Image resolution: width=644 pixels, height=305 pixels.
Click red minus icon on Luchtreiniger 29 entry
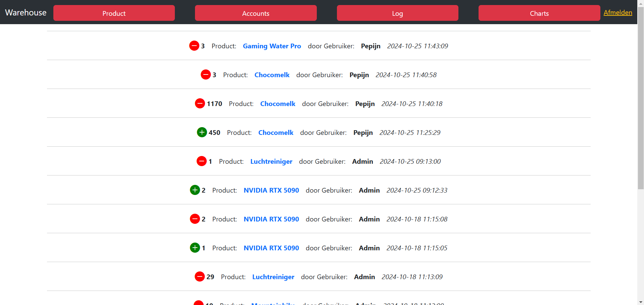point(199,276)
